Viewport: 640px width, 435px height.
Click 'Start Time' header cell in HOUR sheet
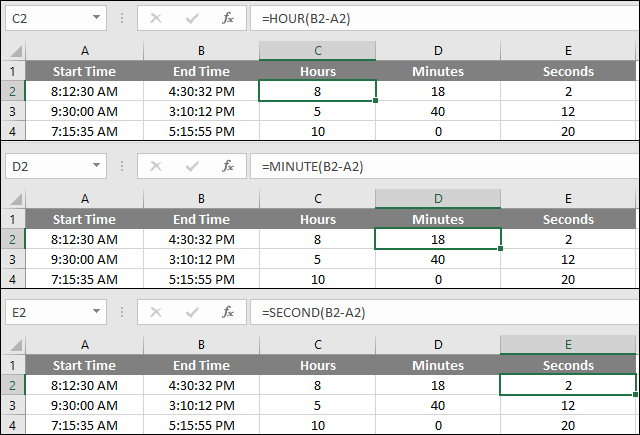[84, 71]
